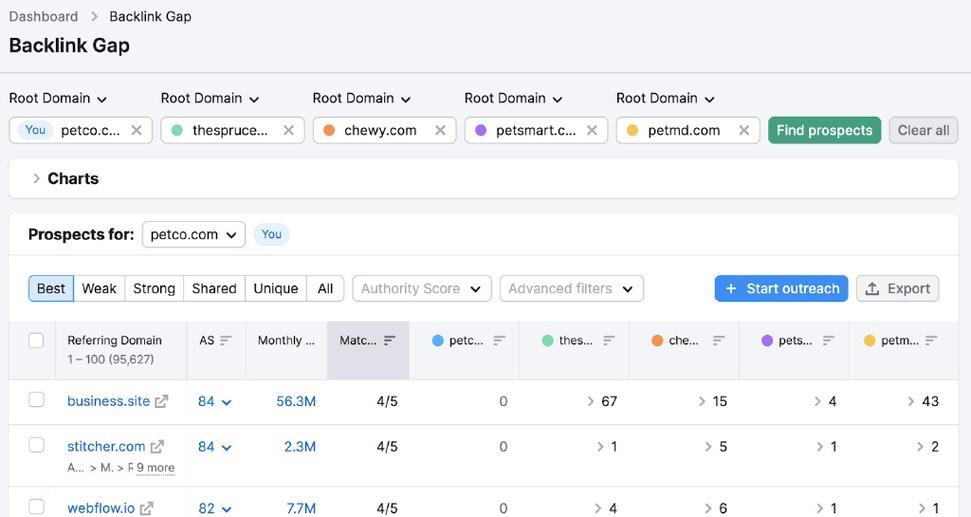This screenshot has width=971, height=517.
Task: Open business.site domain link
Action: (108, 401)
